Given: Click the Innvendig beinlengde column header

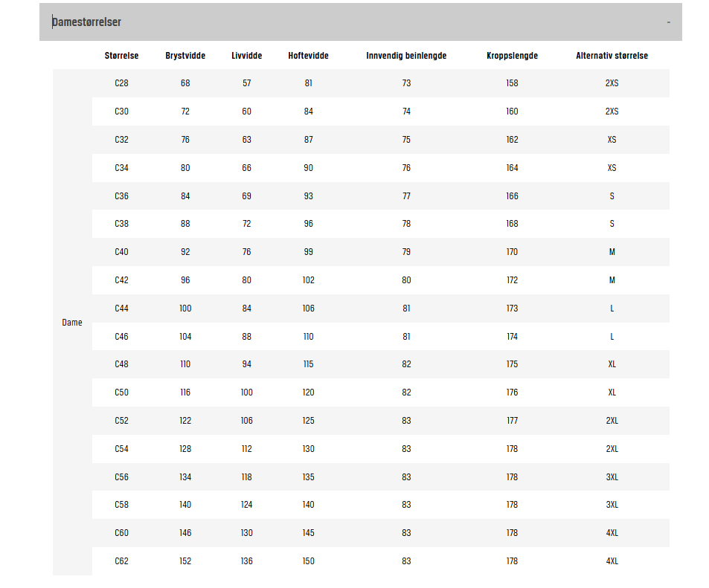Looking at the screenshot, I should tap(406, 56).
